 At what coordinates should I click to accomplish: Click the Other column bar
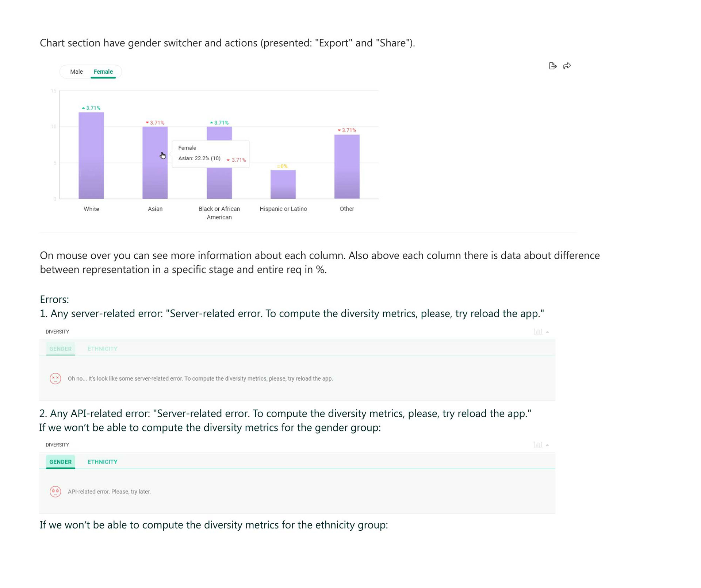(347, 166)
